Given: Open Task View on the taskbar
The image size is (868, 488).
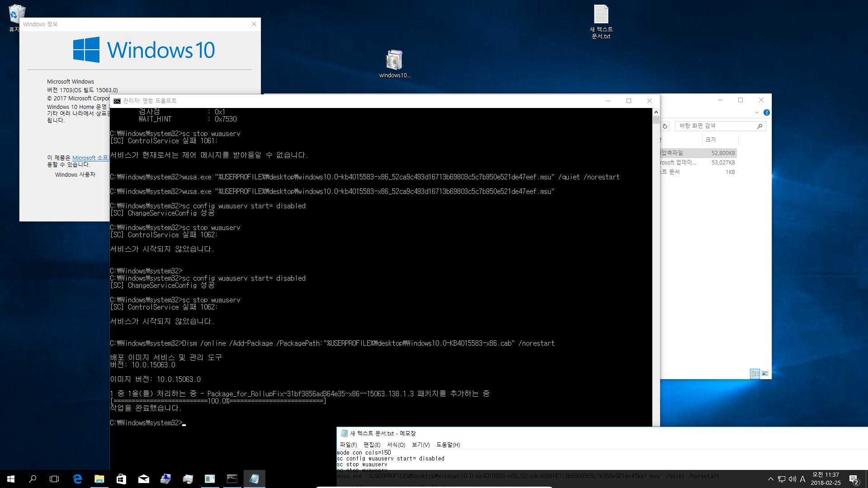Looking at the screenshot, I should pos(54,479).
